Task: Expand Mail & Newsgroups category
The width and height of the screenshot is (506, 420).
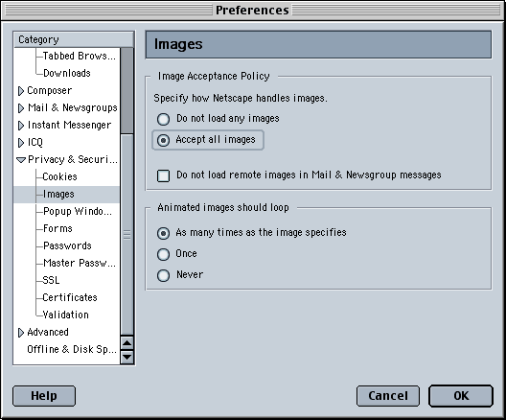Action: (21, 108)
